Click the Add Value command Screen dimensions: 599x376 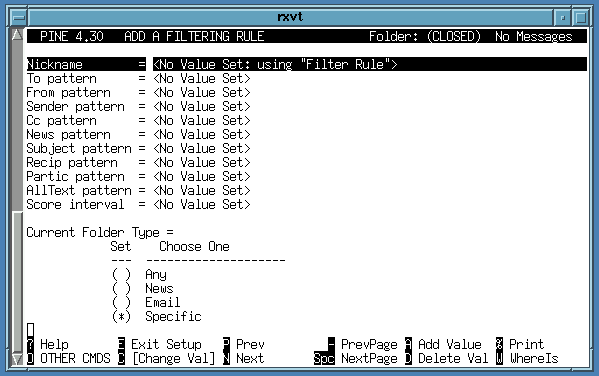pos(450,344)
